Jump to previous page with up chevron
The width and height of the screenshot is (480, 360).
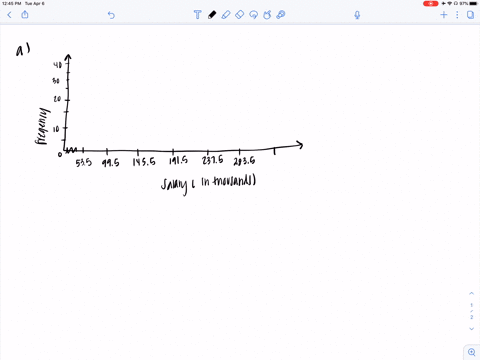click(471, 293)
